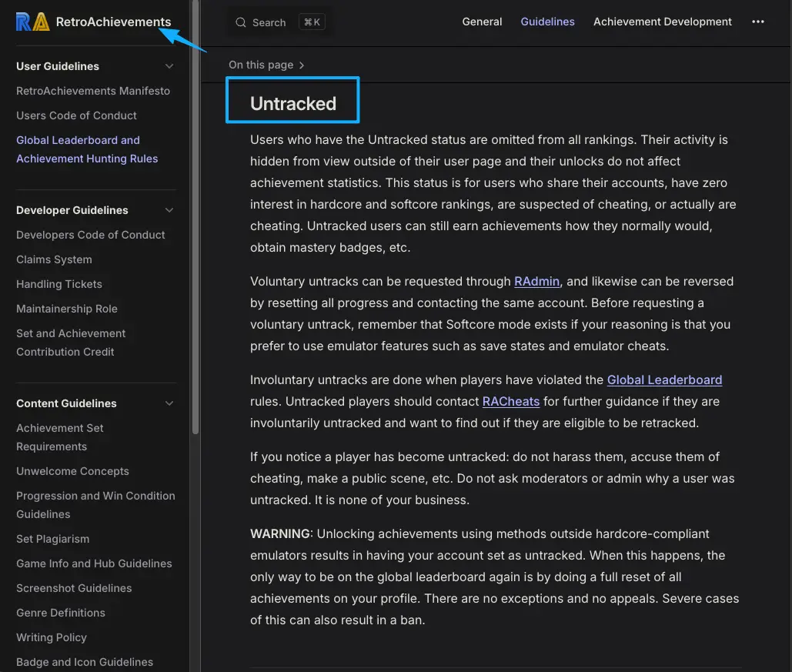This screenshot has height=672, width=792.
Task: Click the User Guidelines section header
Action: 58,66
